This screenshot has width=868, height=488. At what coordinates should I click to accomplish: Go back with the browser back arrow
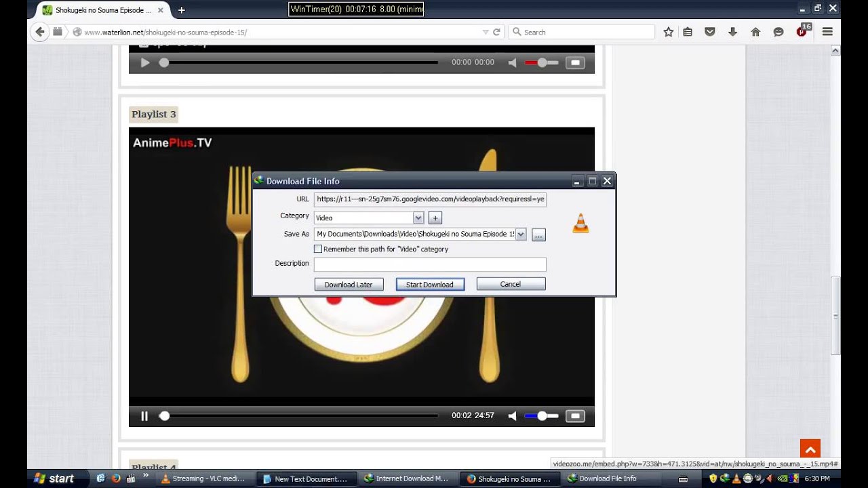pyautogui.click(x=40, y=32)
